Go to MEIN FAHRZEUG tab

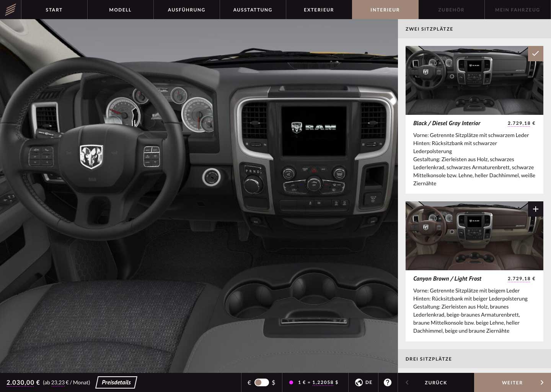(x=517, y=10)
